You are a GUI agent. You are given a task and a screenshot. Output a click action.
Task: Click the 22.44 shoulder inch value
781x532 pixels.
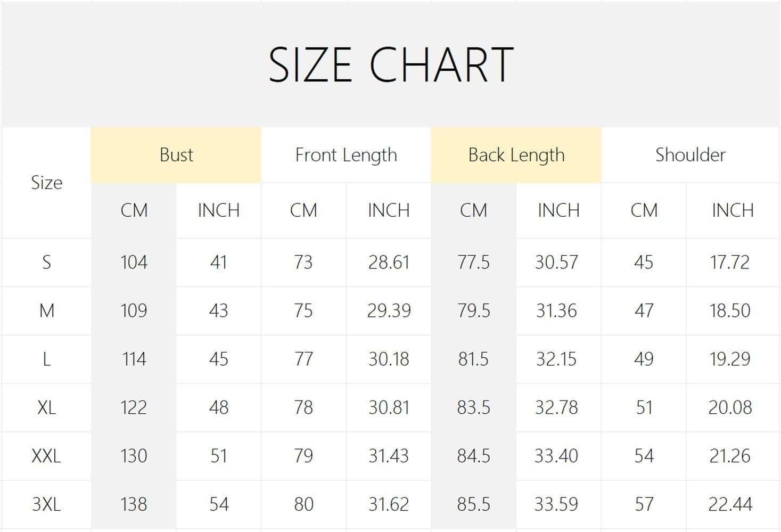(730, 504)
